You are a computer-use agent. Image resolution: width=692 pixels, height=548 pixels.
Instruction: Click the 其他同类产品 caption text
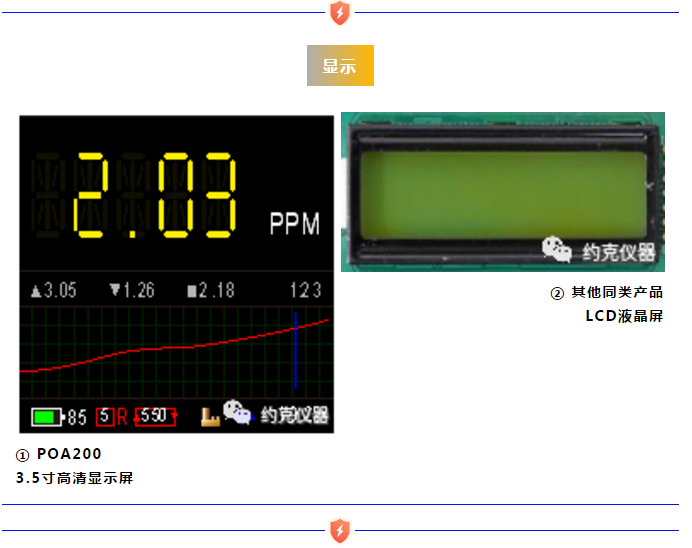pyautogui.click(x=616, y=292)
